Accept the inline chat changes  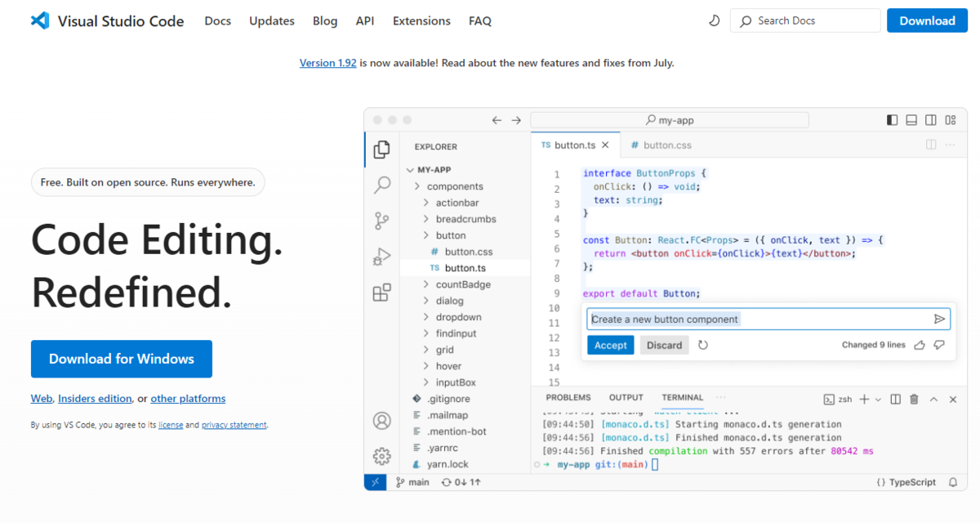point(610,345)
